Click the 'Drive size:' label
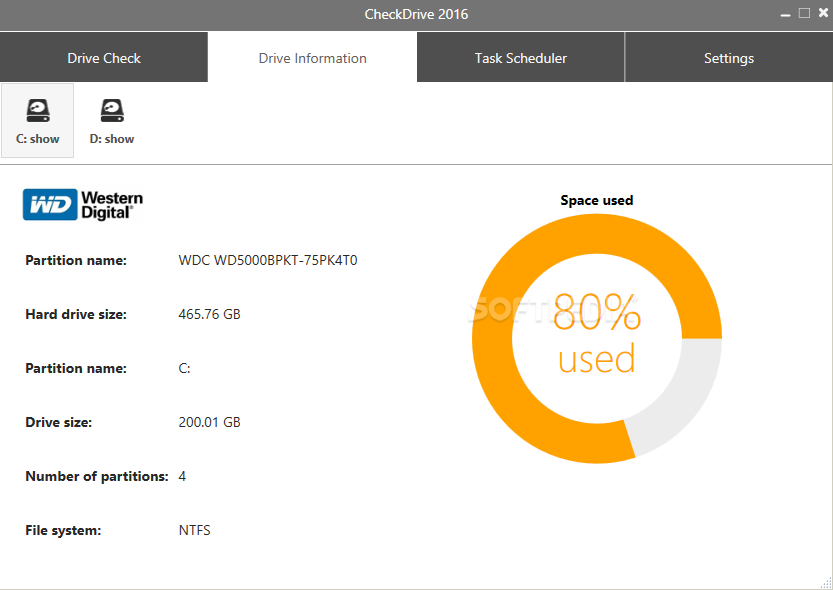The image size is (833, 590). click(58, 422)
